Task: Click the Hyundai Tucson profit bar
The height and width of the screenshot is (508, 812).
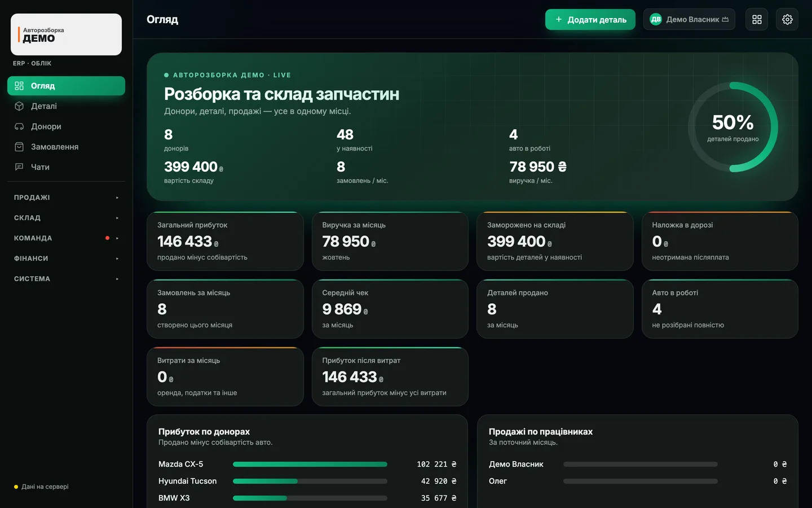Action: [x=310, y=481]
